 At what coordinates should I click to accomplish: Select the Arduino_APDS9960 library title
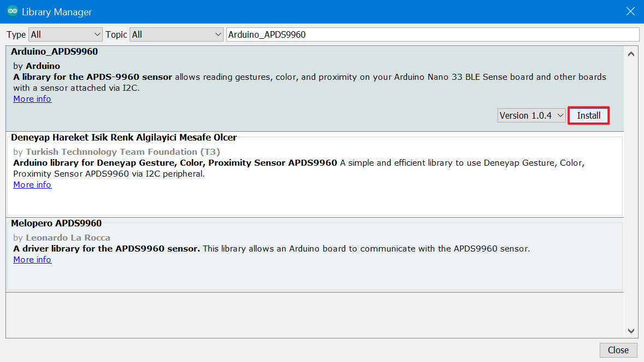54,52
